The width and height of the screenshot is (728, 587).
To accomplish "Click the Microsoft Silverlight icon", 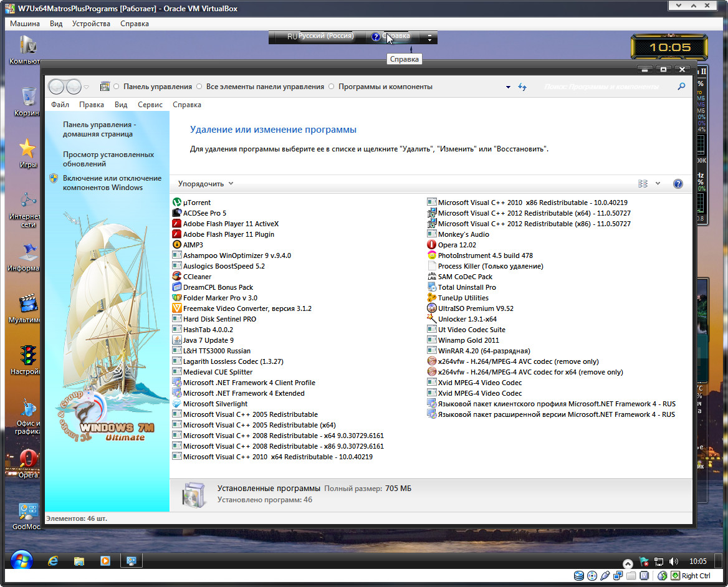I will pyautogui.click(x=176, y=404).
